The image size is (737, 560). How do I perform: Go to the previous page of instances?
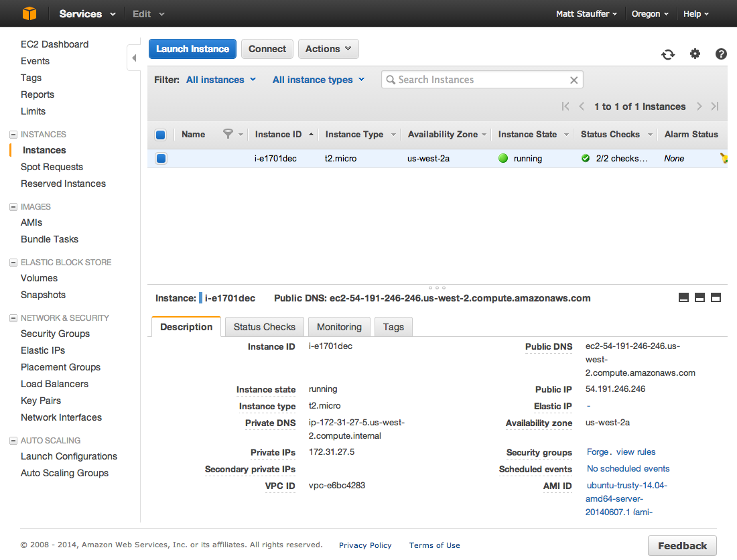[582, 107]
